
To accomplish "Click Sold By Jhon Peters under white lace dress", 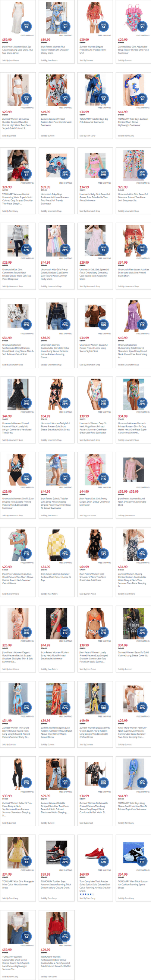I will (x=10, y=60).
